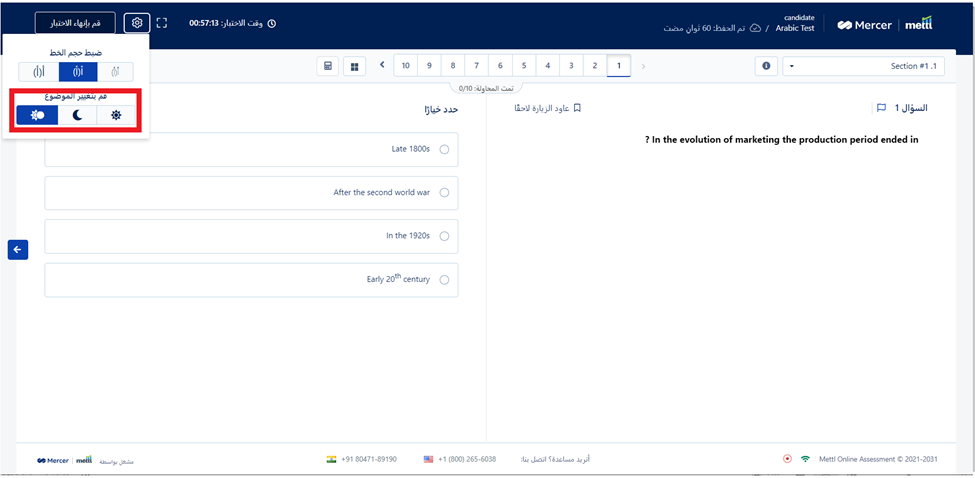Click the test timer 00:57:13

click(203, 23)
